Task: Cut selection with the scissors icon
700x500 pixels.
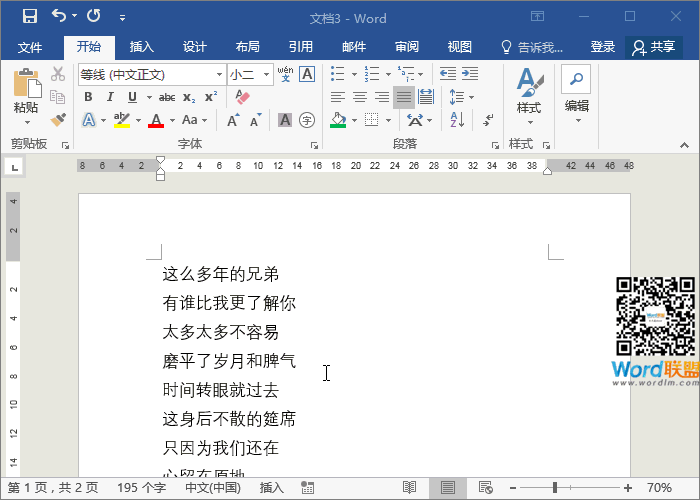Action: 58,74
